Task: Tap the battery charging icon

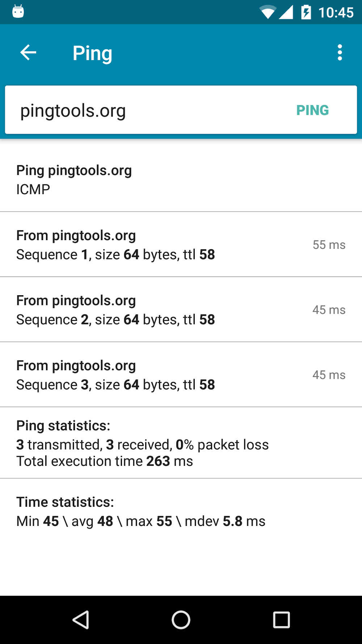Action: click(306, 12)
